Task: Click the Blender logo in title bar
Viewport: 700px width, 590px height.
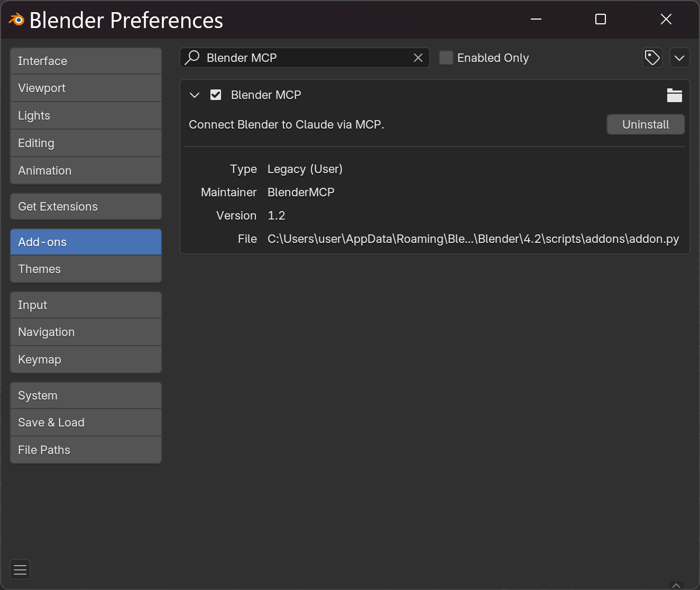Action: tap(16, 20)
